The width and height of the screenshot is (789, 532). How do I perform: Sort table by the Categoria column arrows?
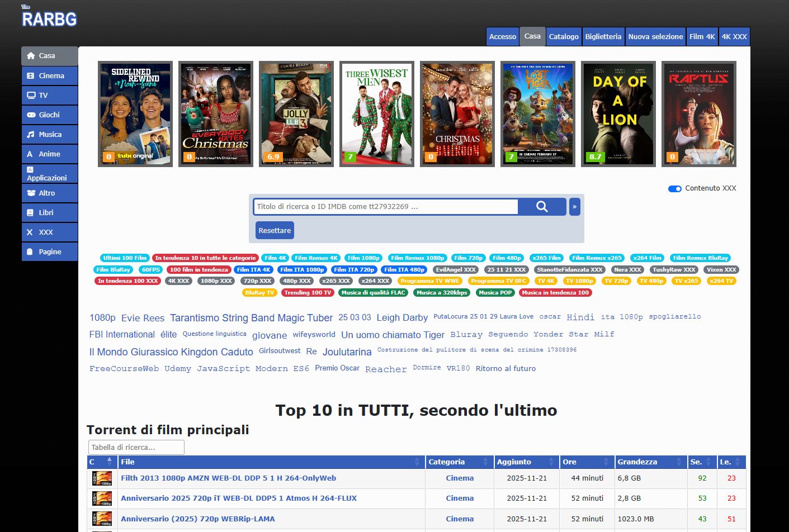(x=485, y=462)
